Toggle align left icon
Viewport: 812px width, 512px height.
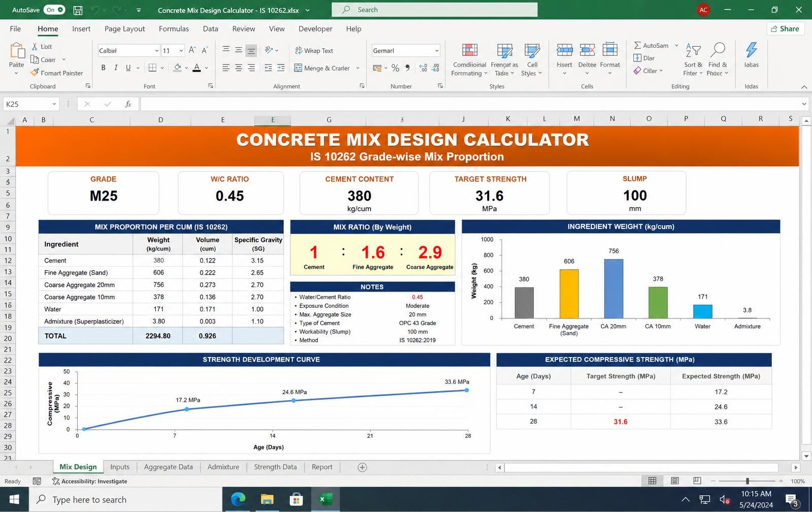pos(226,68)
